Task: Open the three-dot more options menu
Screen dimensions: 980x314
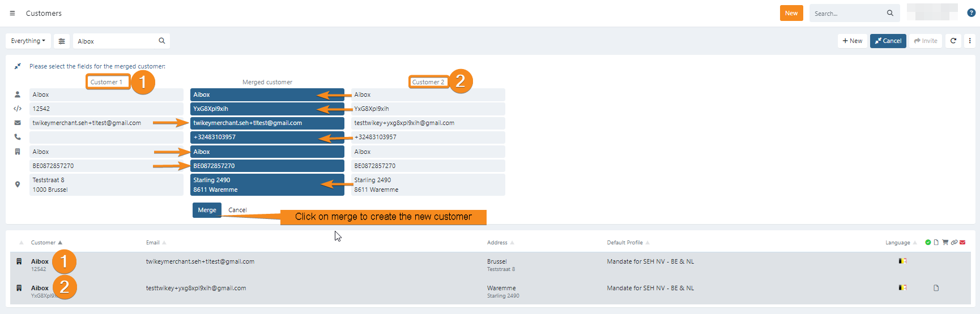Action: 970,41
